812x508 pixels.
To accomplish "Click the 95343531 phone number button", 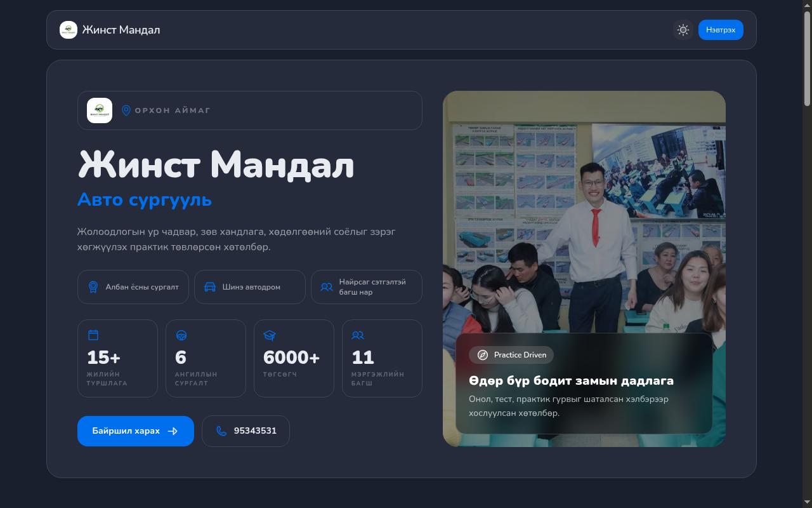I will pyautogui.click(x=246, y=431).
